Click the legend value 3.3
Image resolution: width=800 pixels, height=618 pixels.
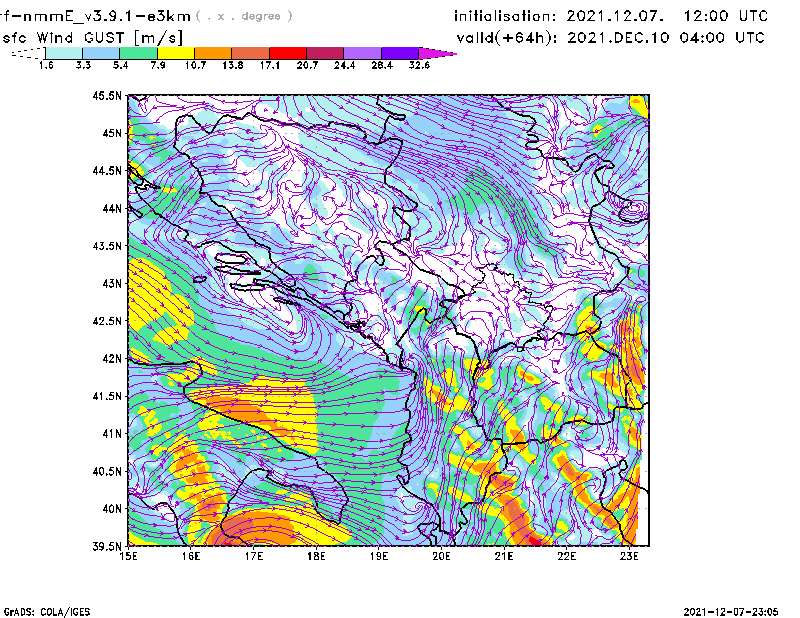coord(83,65)
